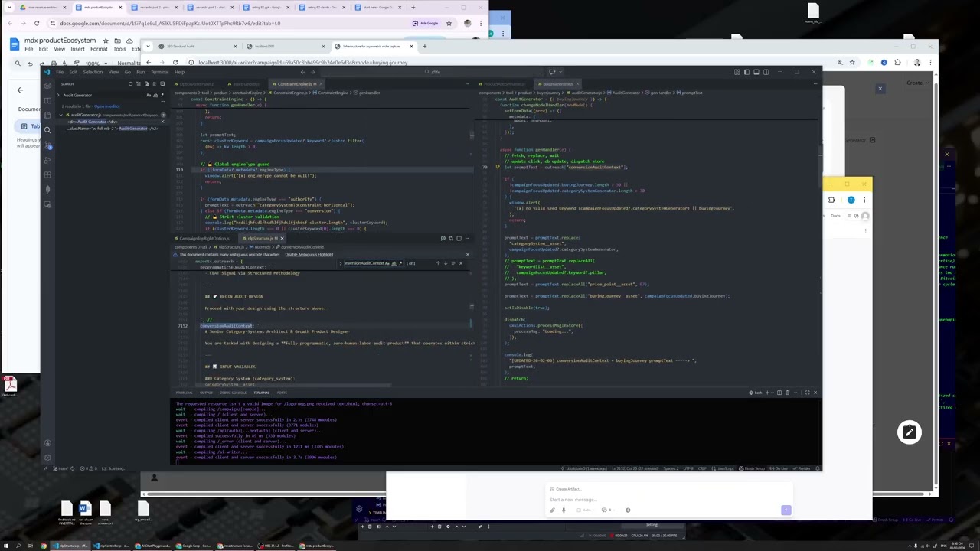Split the terminal in the panel
The width and height of the screenshot is (980, 551).
tap(779, 393)
